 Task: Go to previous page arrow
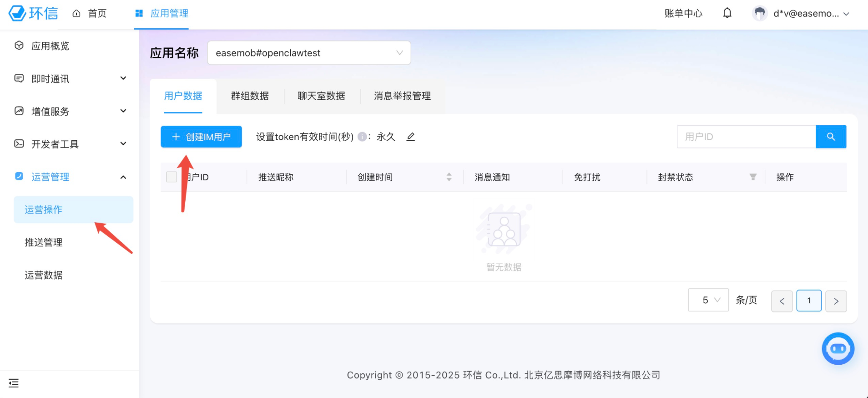[782, 301]
